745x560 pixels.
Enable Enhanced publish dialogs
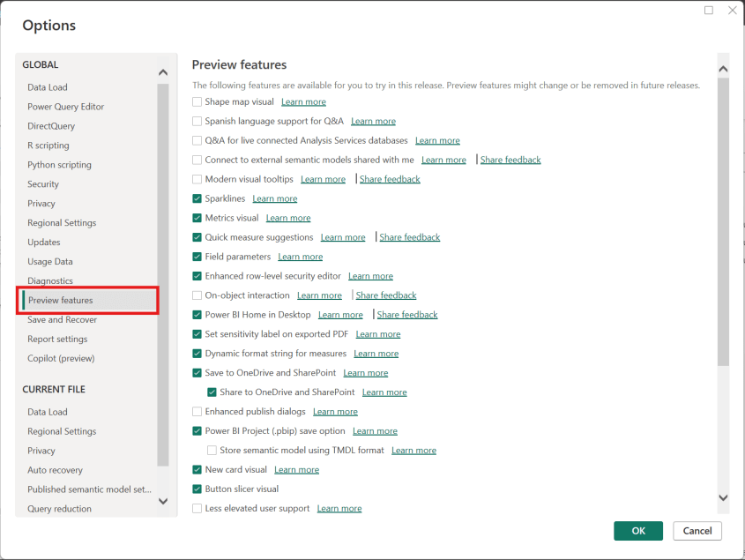pos(196,411)
